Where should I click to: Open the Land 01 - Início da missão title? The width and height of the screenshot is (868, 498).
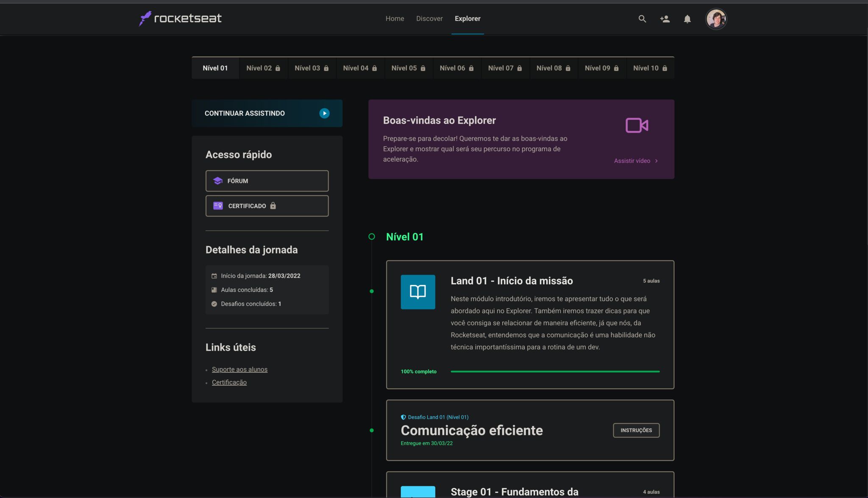pos(512,281)
